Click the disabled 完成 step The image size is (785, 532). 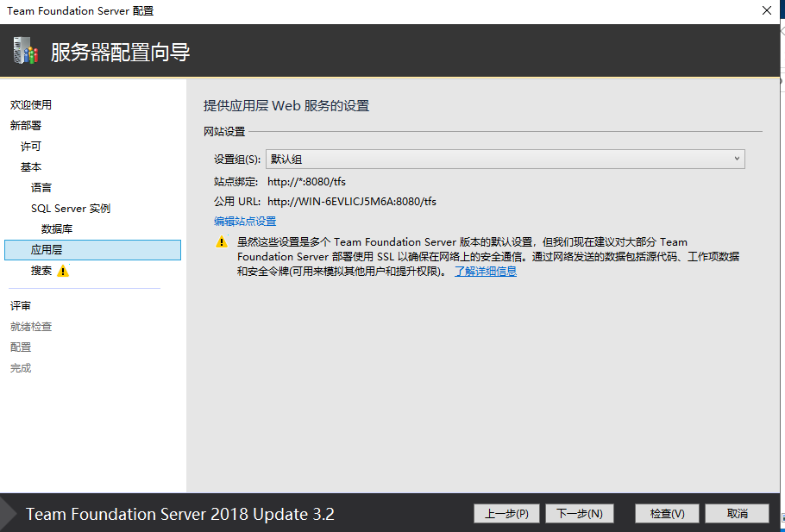click(x=21, y=368)
